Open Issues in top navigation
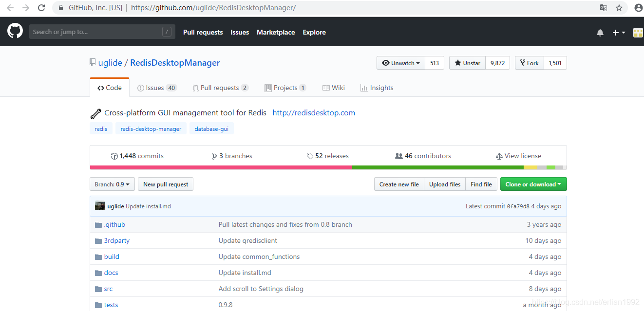 point(240,33)
